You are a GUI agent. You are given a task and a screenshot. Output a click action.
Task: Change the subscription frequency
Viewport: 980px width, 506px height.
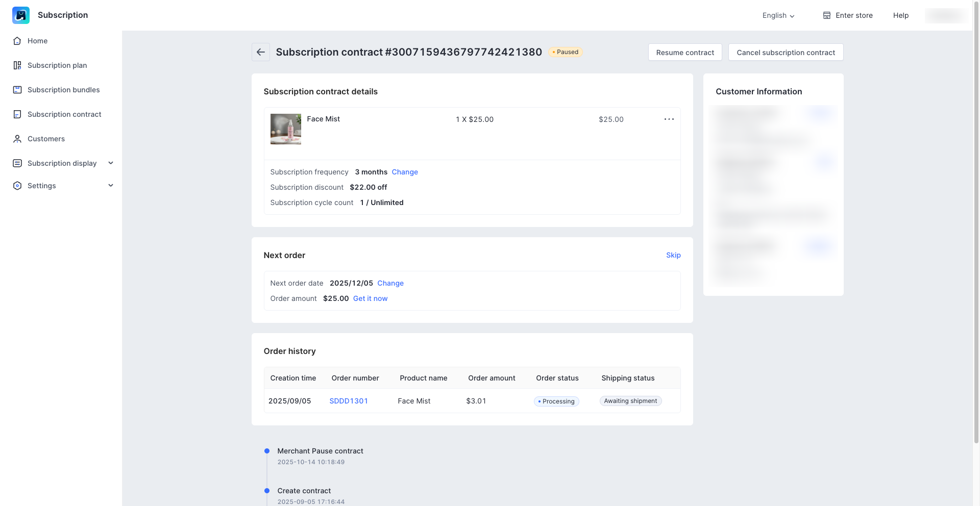point(404,172)
